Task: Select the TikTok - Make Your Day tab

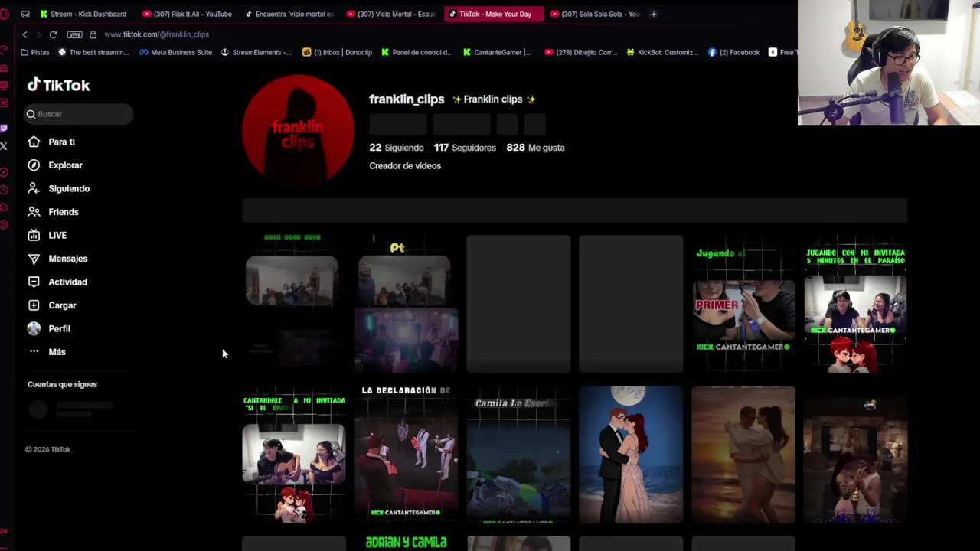Action: tap(494, 14)
